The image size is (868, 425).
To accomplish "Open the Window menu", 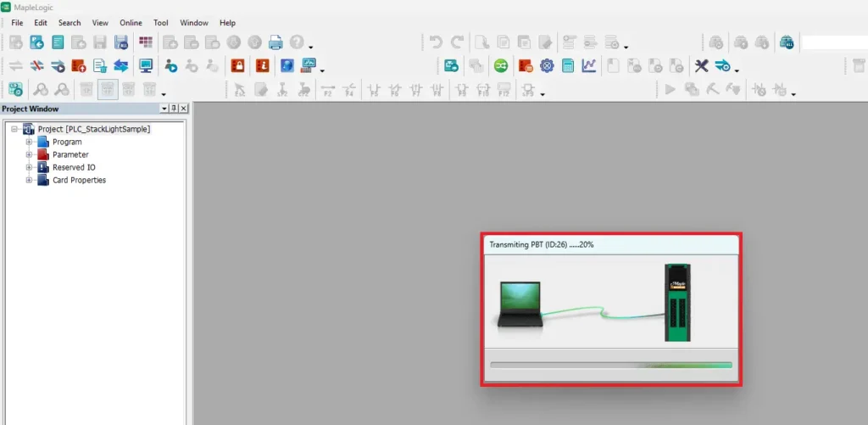I will pyautogui.click(x=194, y=23).
